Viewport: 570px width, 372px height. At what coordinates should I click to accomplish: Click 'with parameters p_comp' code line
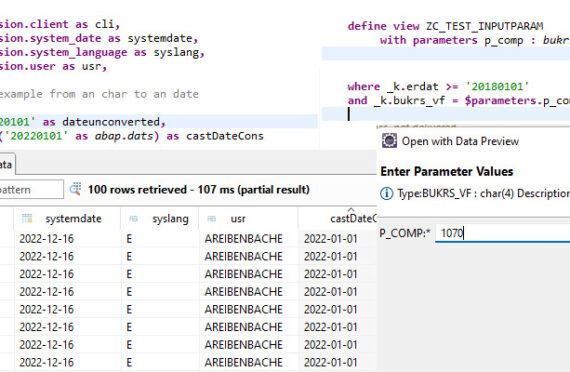[x=475, y=40]
